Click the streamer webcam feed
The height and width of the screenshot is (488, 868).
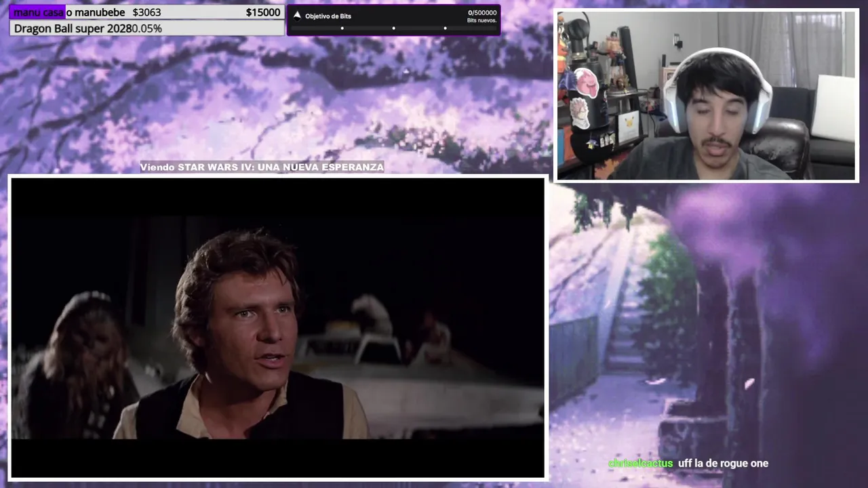pos(707,96)
